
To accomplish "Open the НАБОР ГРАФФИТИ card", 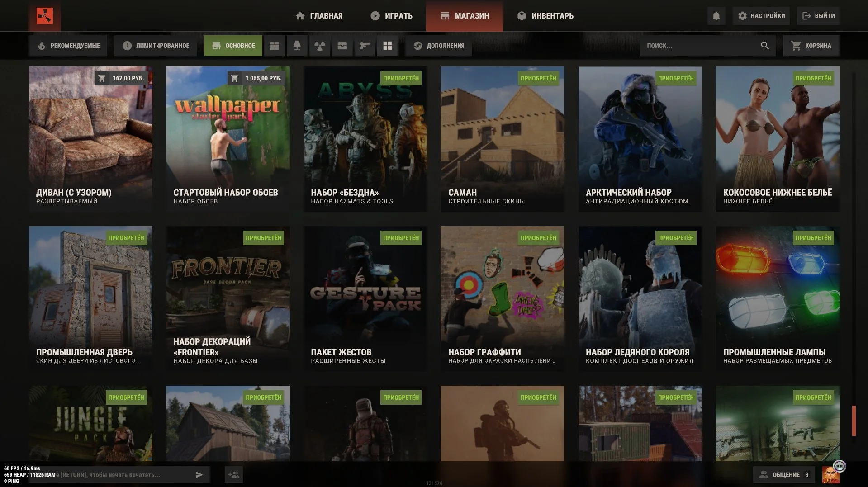I will (x=503, y=299).
